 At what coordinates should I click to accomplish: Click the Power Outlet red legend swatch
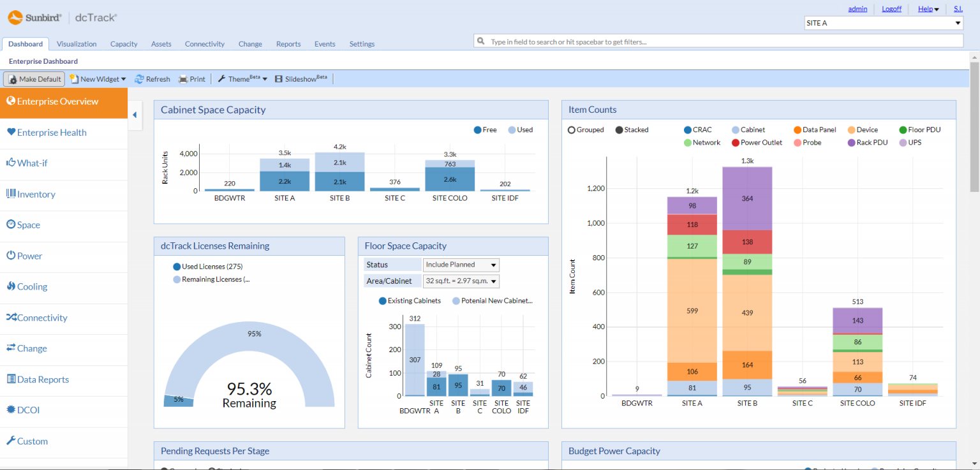tap(736, 143)
